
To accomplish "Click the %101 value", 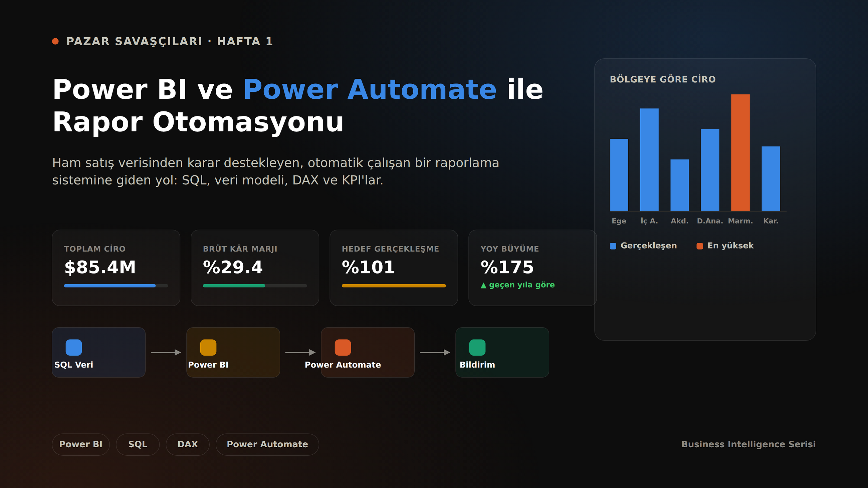I will pyautogui.click(x=368, y=268).
